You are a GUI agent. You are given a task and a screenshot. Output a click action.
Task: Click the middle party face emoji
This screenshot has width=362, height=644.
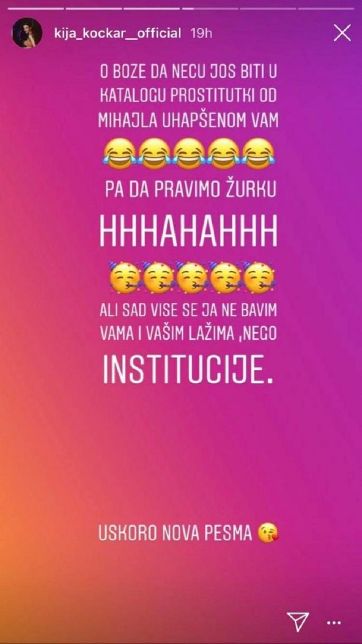pyautogui.click(x=190, y=276)
